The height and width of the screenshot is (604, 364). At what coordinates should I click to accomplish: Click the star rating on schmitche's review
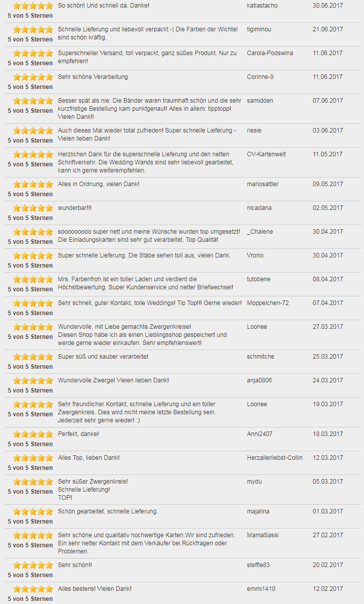point(33,357)
